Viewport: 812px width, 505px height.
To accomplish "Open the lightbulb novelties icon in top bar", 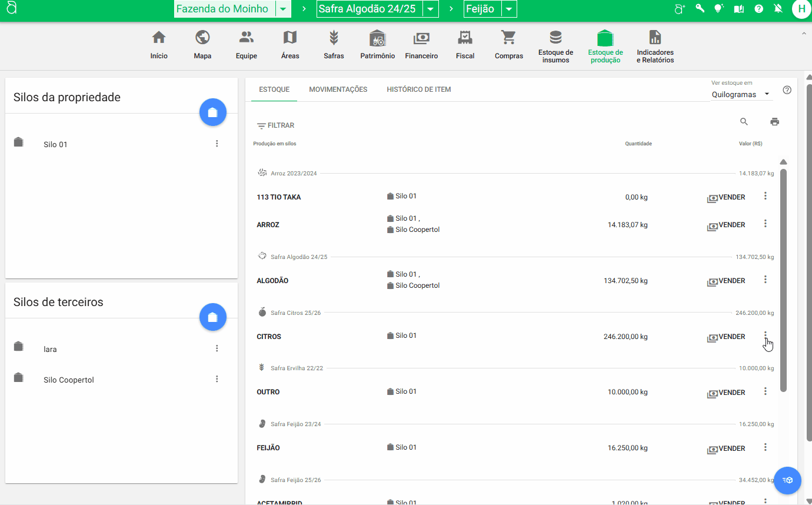I will pos(719,9).
